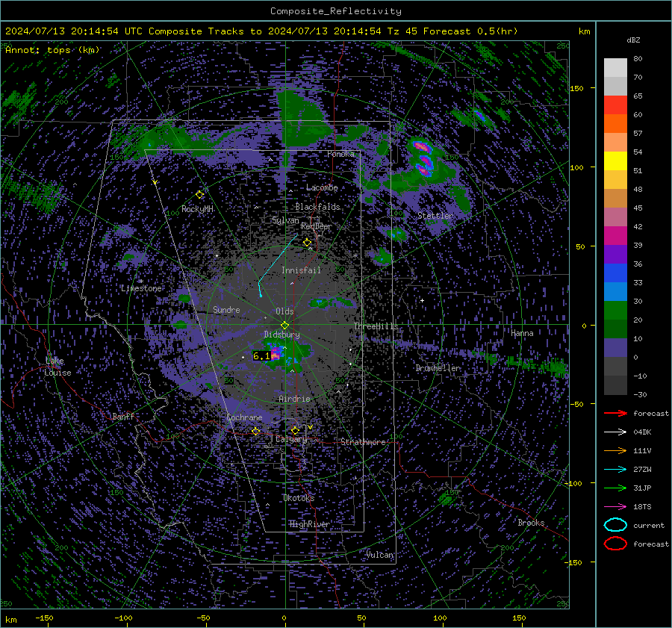Click the ThreeHills label
Viewport: 672px width, 628px height.
(376, 326)
